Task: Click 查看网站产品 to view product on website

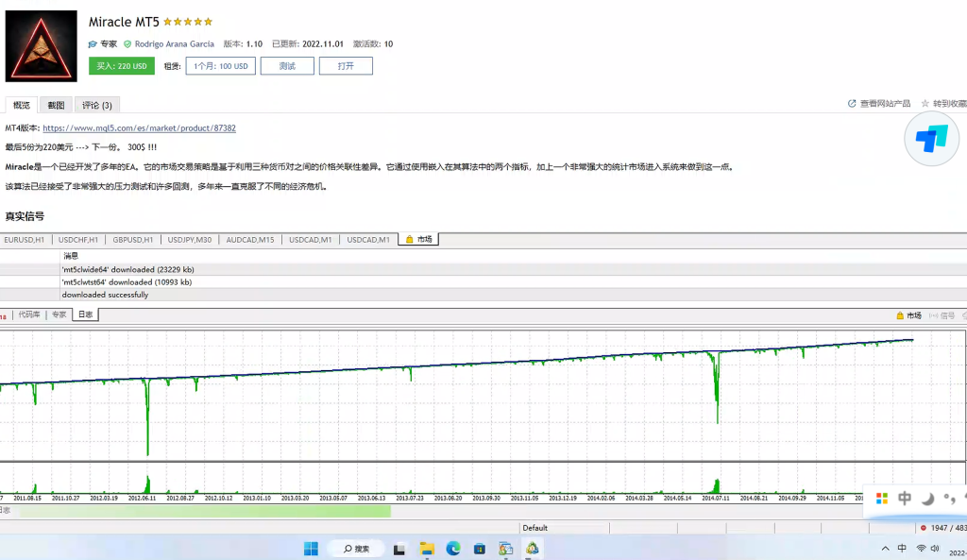Action: point(879,104)
